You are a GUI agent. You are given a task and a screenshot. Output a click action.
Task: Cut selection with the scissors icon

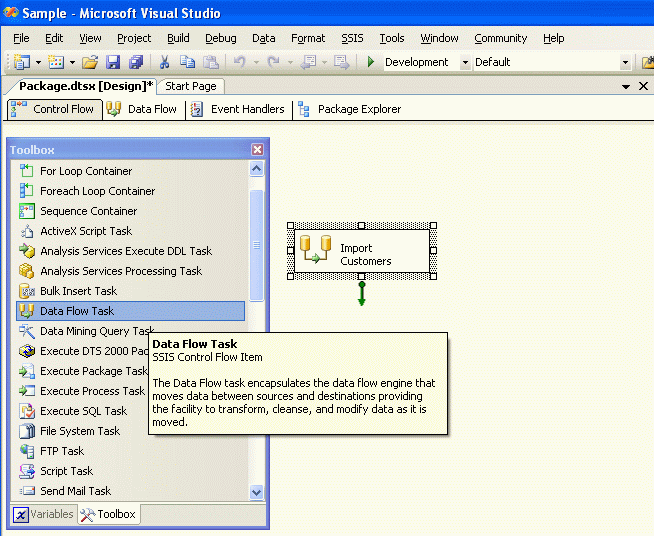164,62
